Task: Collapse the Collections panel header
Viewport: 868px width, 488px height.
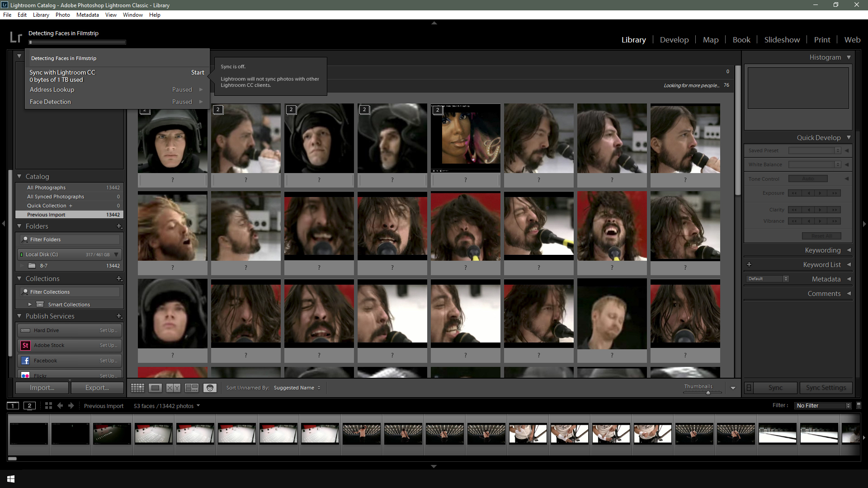Action: [19, 278]
